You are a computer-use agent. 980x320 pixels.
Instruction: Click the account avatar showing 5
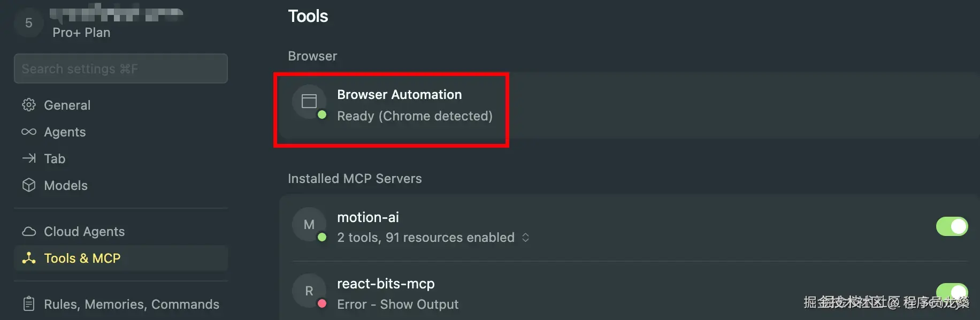(x=29, y=23)
